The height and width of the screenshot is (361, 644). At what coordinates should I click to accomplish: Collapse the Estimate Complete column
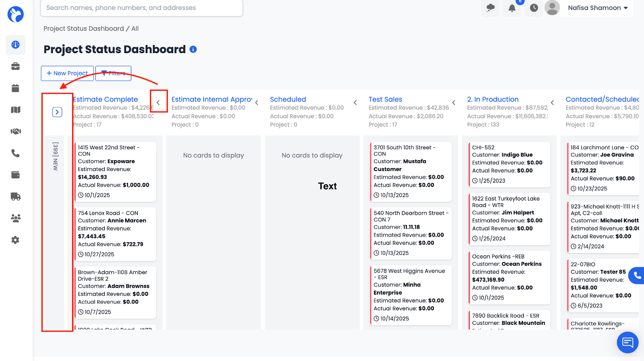point(158,103)
